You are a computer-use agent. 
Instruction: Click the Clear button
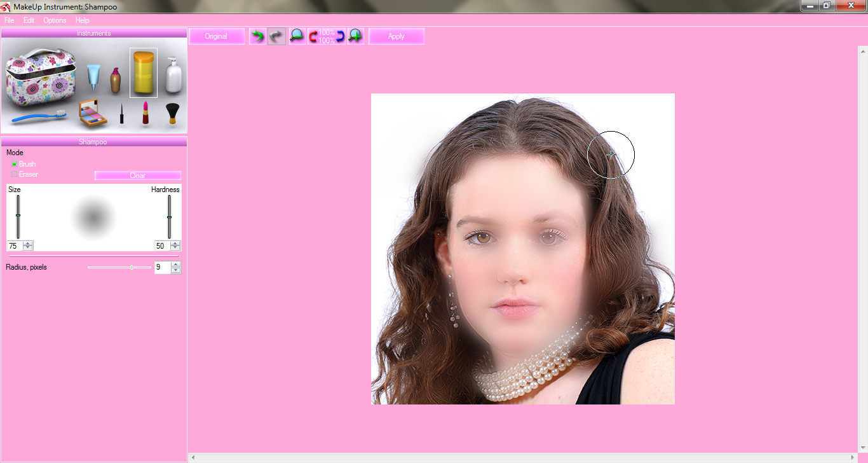[x=138, y=176]
